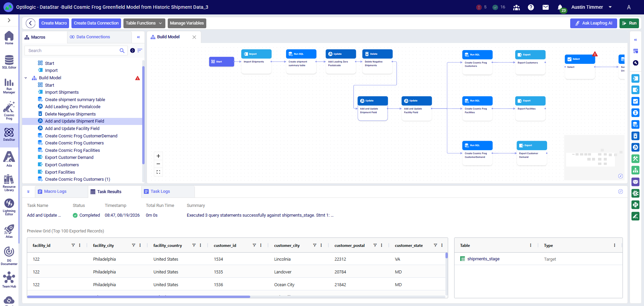The height and width of the screenshot is (306, 644).
Task: Open the mail envelope icon
Action: [546, 7]
